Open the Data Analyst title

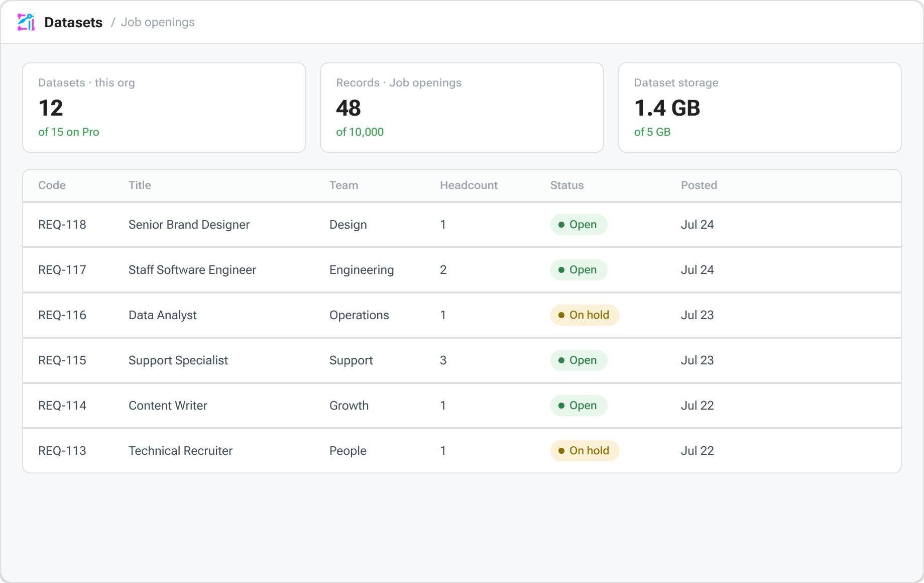(x=162, y=315)
